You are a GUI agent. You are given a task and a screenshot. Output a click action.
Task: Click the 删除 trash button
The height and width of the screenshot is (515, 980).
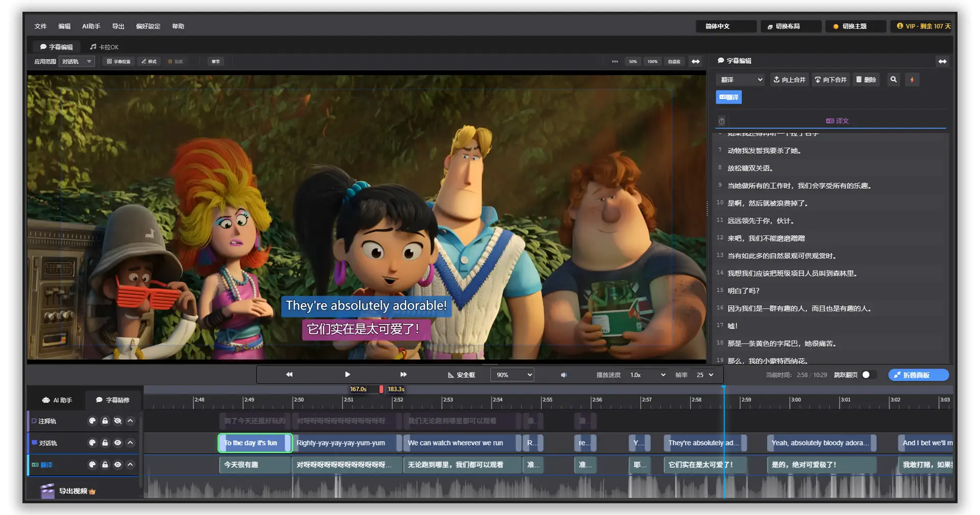point(866,80)
